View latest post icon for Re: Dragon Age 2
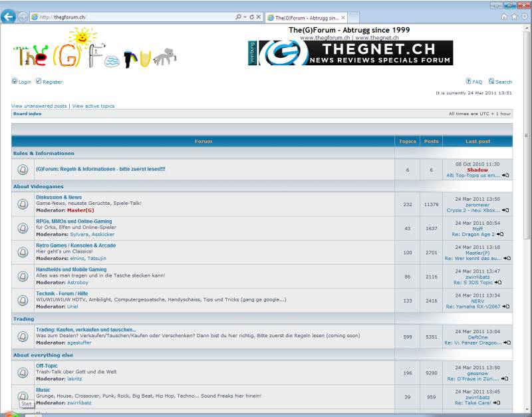 500,235
